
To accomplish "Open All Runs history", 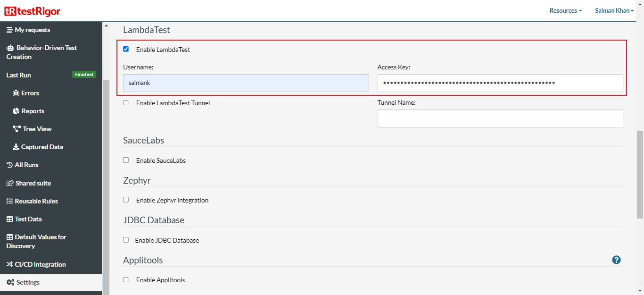I will click(25, 164).
